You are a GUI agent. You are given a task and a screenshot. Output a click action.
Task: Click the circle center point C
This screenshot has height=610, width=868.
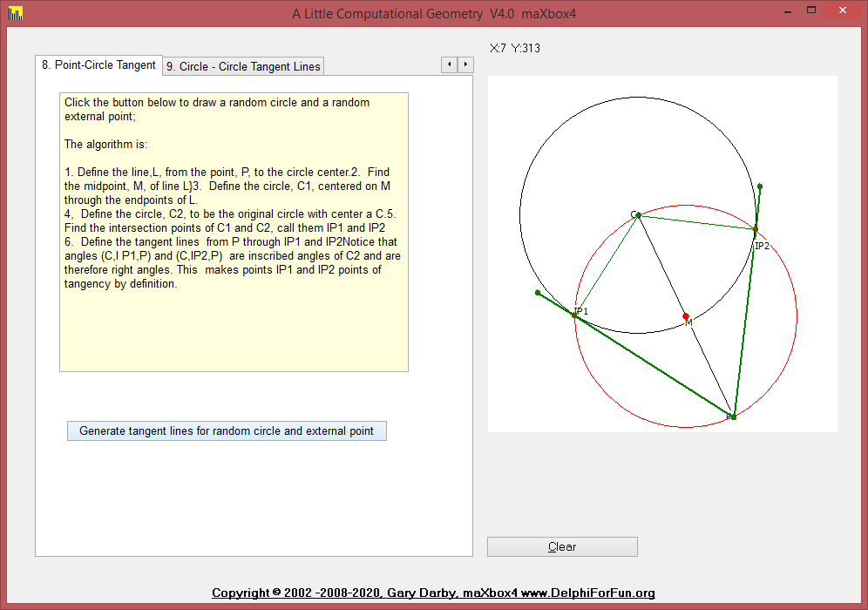(638, 215)
